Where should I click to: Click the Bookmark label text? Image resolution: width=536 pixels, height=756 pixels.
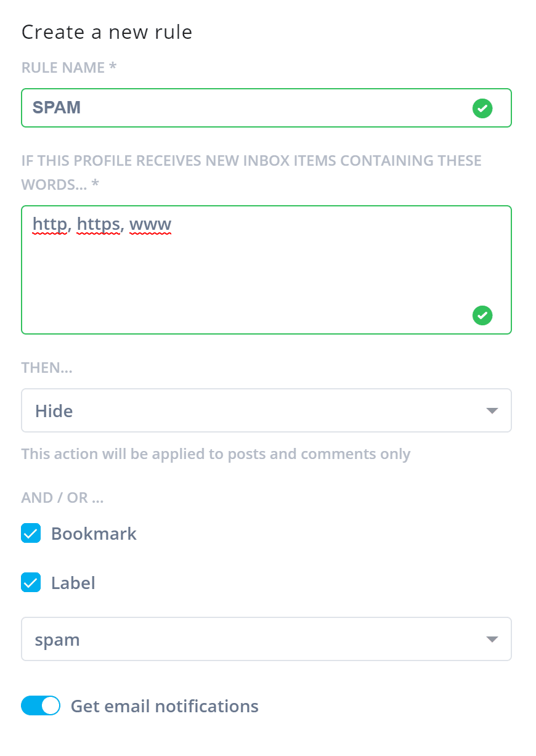pos(94,534)
